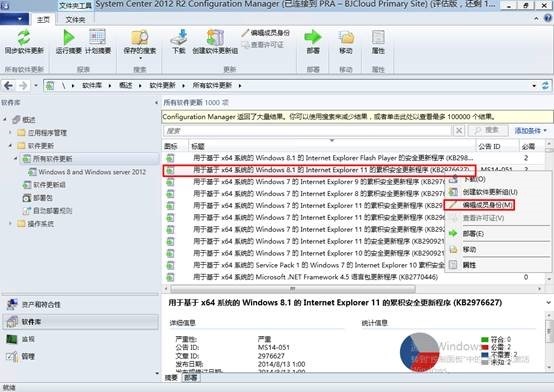Choose 移动 in the context menu
This screenshot has height=392, width=554.
pyautogui.click(x=497, y=250)
